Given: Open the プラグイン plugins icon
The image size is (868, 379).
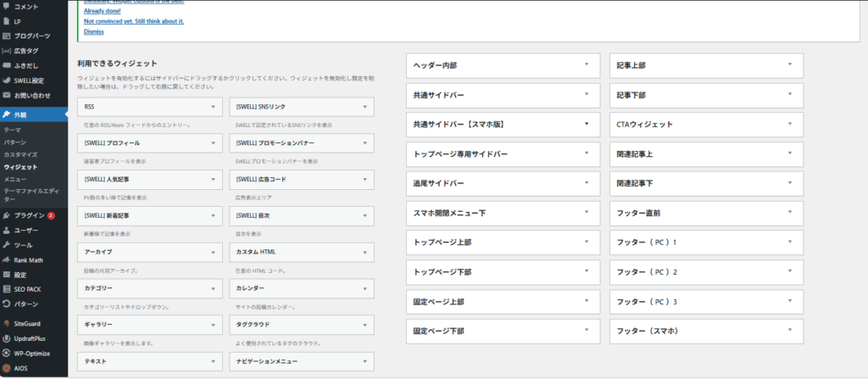Looking at the screenshot, I should [x=7, y=215].
